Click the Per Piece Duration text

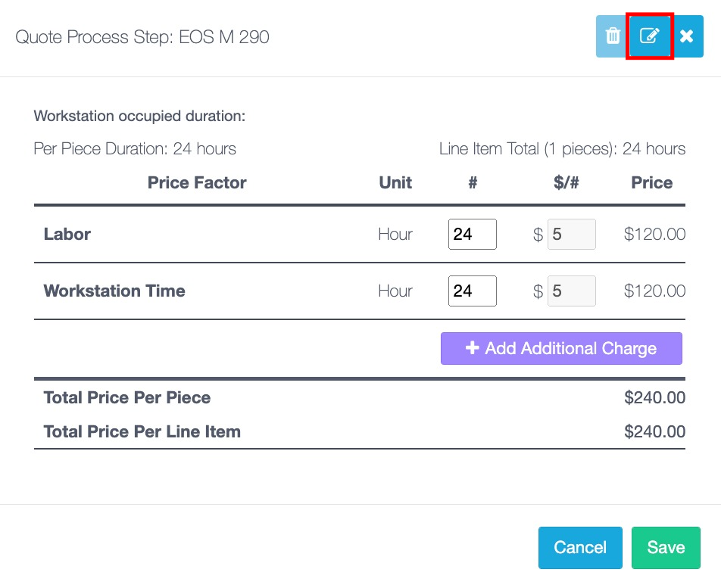click(135, 149)
